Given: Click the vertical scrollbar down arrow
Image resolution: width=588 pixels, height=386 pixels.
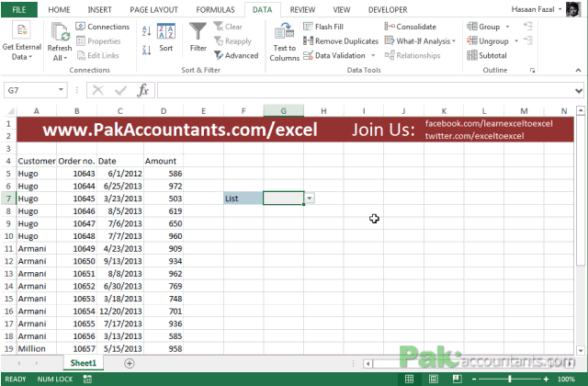Looking at the screenshot, I should tap(581, 351).
